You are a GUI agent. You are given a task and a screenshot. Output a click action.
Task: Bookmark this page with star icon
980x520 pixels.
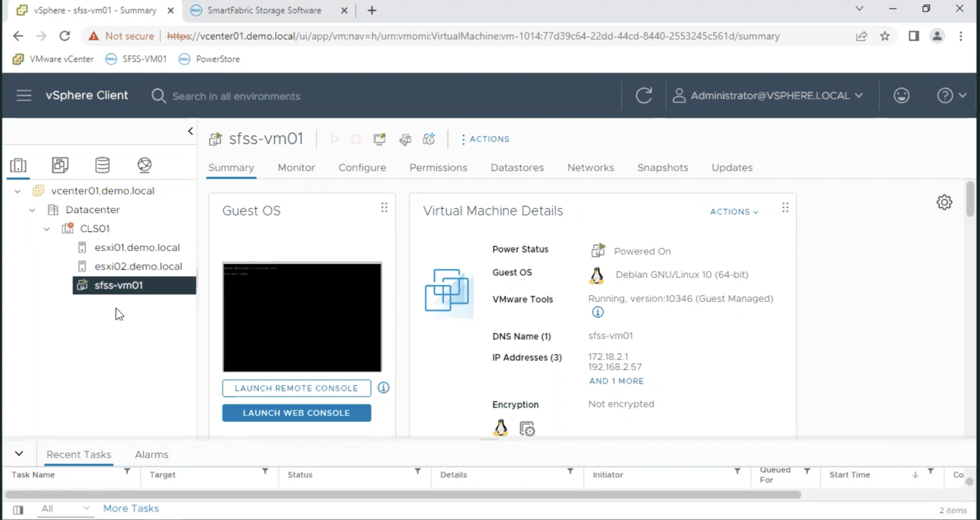pyautogui.click(x=885, y=36)
